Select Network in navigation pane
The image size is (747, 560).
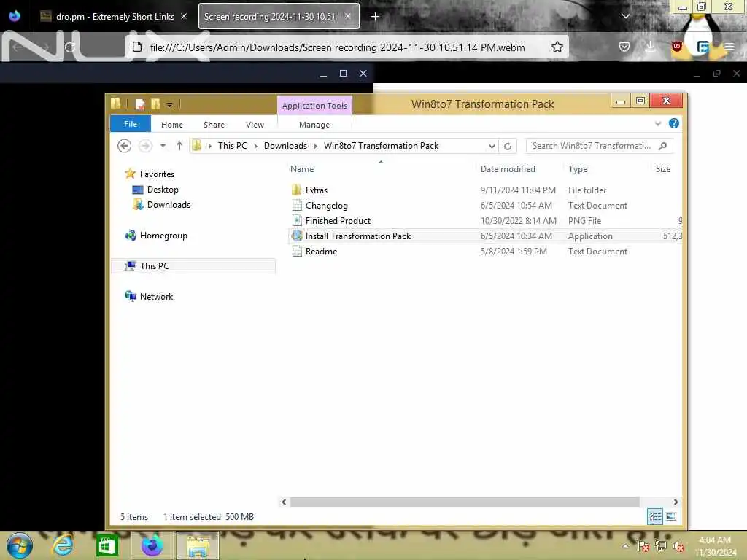[x=156, y=296]
